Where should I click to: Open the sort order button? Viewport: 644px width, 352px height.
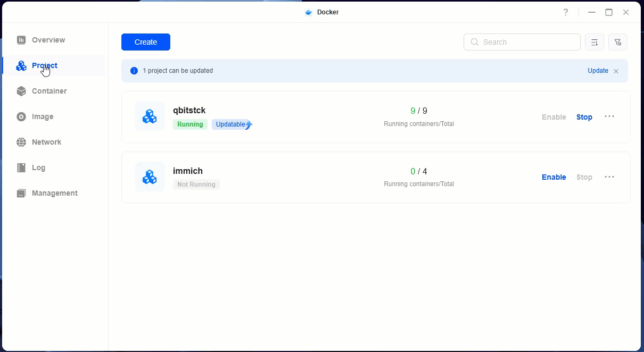(x=595, y=42)
